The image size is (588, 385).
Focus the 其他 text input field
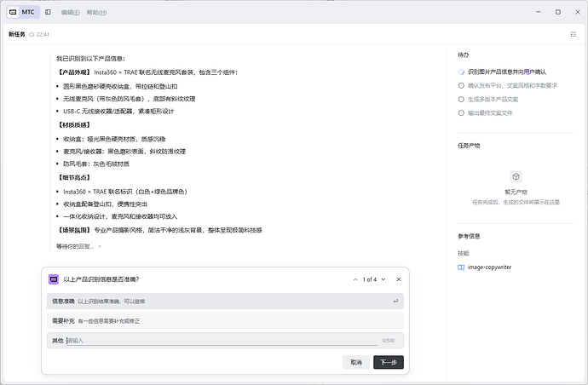222,341
